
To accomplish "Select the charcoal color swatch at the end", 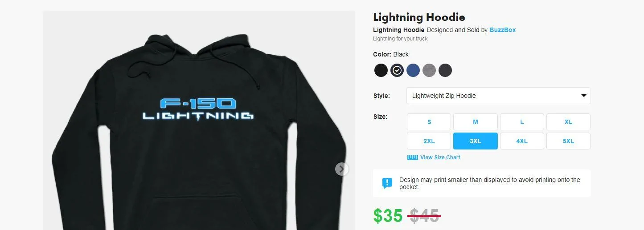I will coord(445,70).
